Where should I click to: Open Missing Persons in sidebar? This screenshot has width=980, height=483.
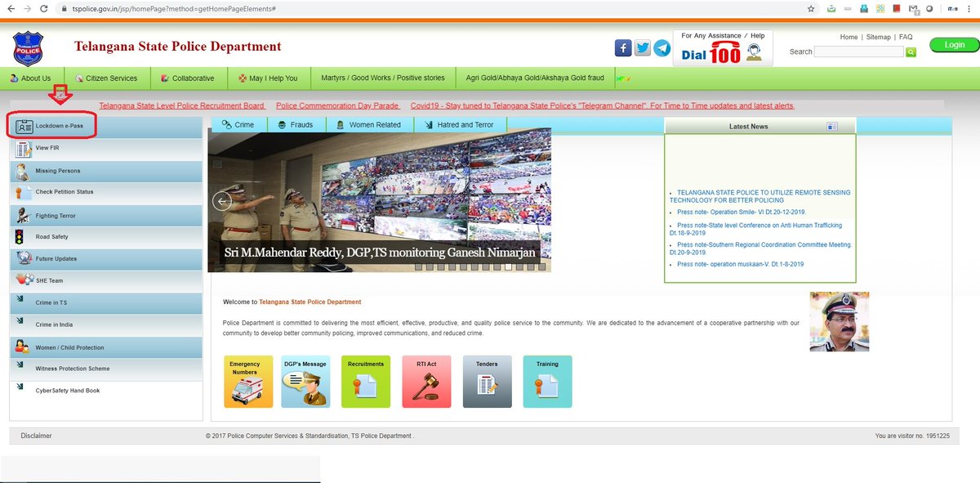coord(105,171)
